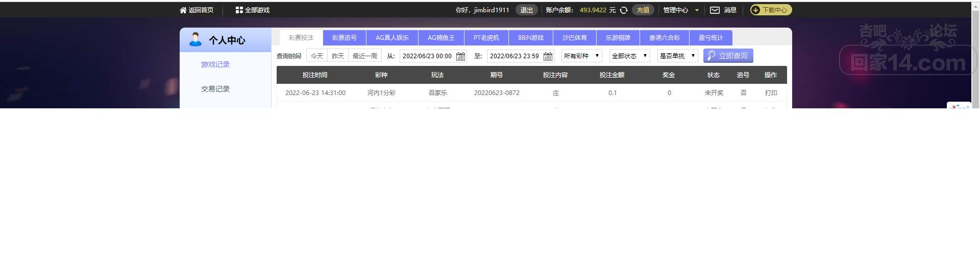
Task: Open the 消息 envelope icon
Action: click(715, 10)
